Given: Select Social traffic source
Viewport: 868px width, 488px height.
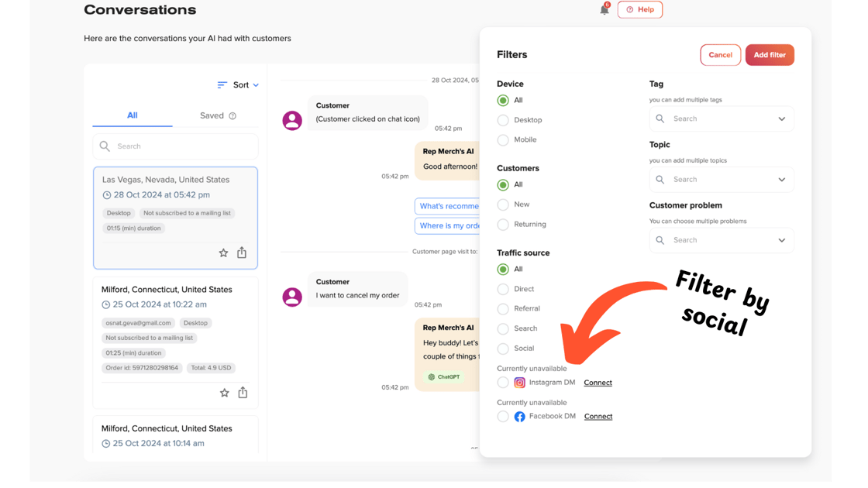Looking at the screenshot, I should coord(503,349).
